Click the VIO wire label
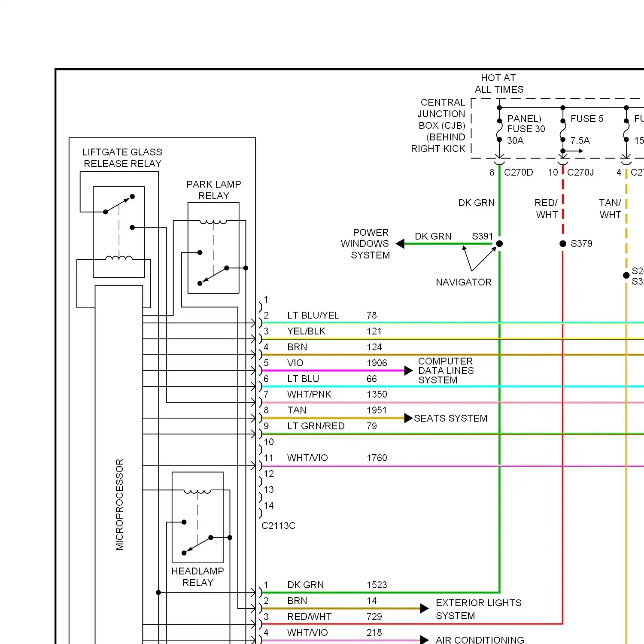Image resolution: width=644 pixels, height=644 pixels. coord(295,363)
